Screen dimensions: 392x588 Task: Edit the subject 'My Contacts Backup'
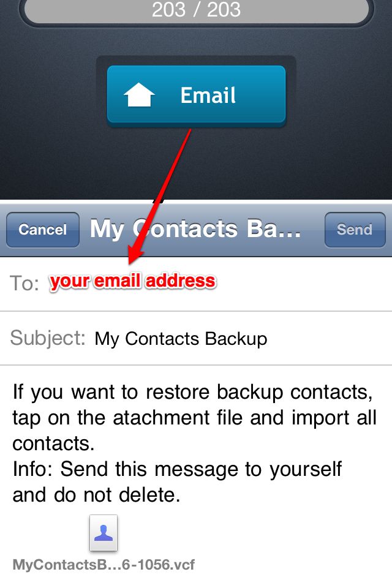tap(181, 339)
